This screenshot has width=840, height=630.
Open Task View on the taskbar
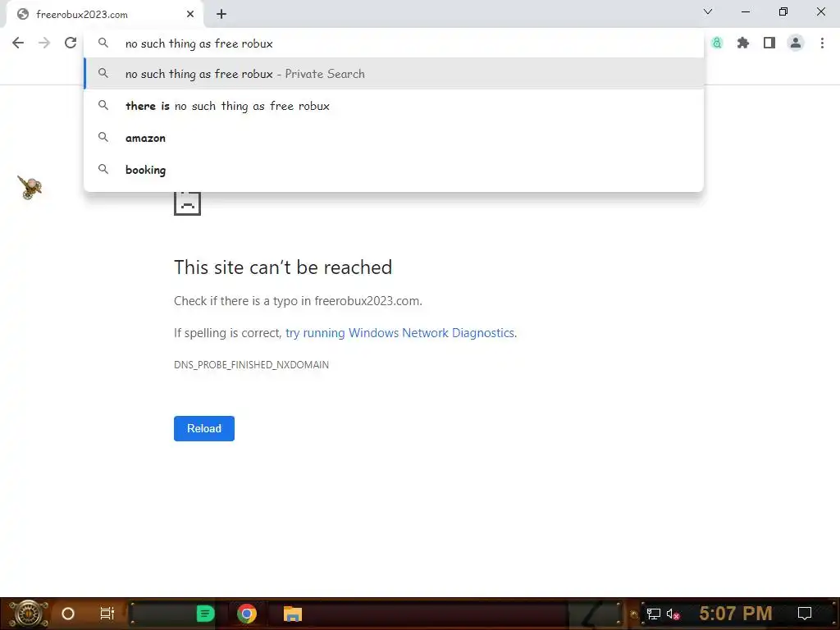click(x=107, y=614)
